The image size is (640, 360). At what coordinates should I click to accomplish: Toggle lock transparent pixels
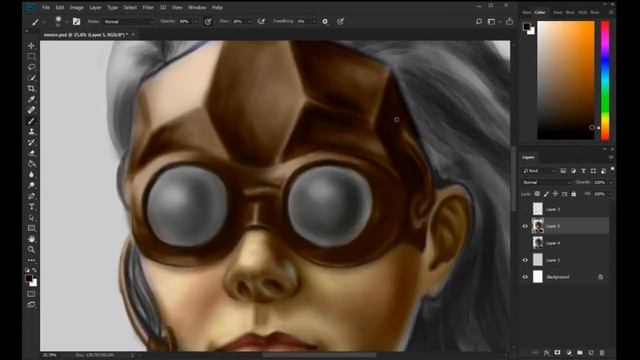[537, 194]
